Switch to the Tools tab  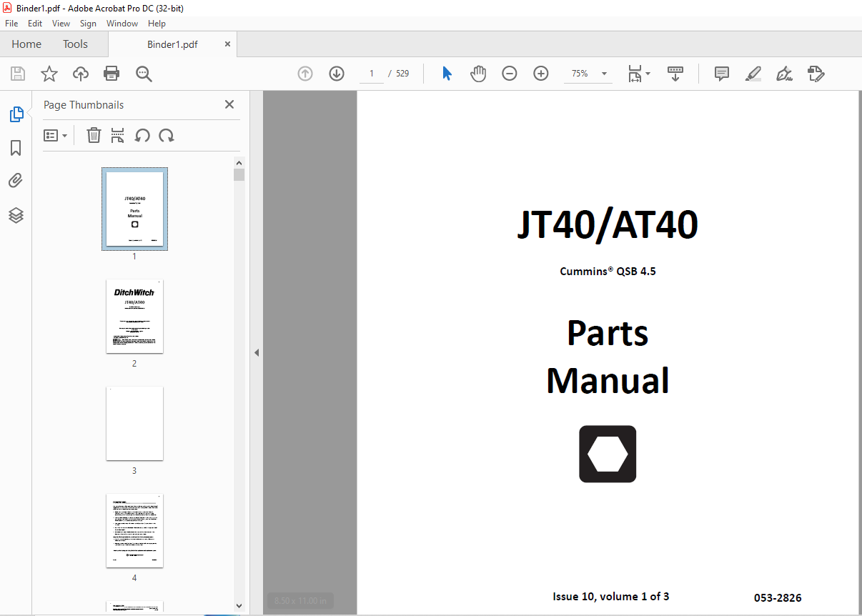tap(75, 44)
